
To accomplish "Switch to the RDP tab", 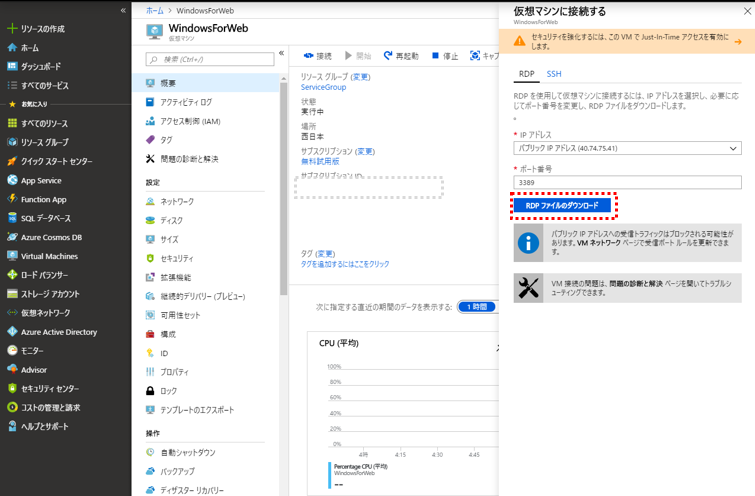I will (526, 74).
